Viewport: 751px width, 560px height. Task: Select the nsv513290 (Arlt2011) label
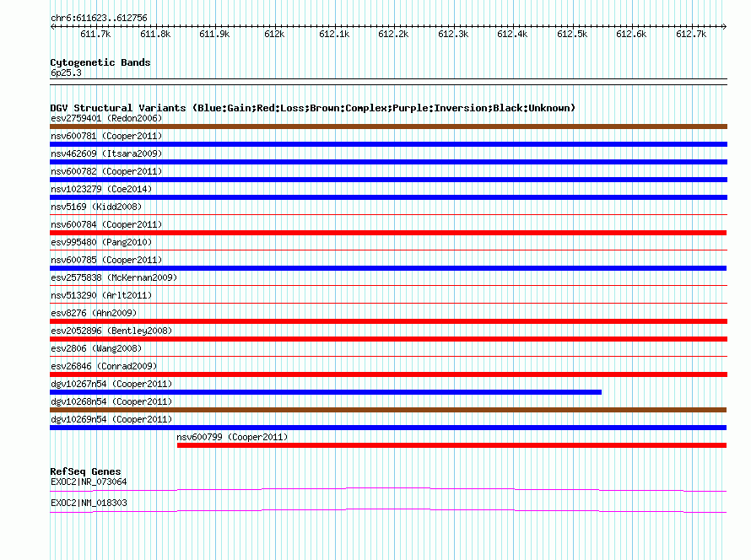pos(101,295)
